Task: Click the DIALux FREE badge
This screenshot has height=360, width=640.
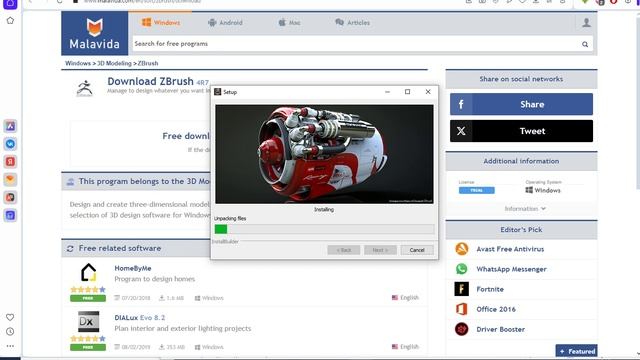Action: pyautogui.click(x=88, y=347)
